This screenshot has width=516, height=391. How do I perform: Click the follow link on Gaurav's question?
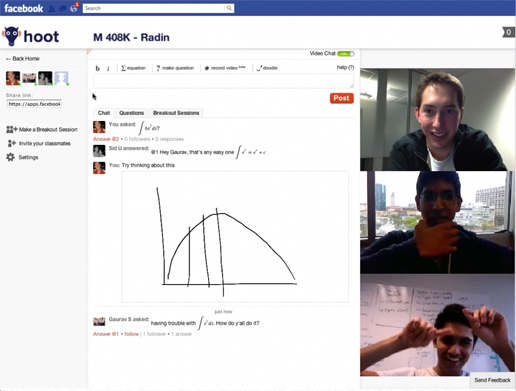(x=131, y=334)
